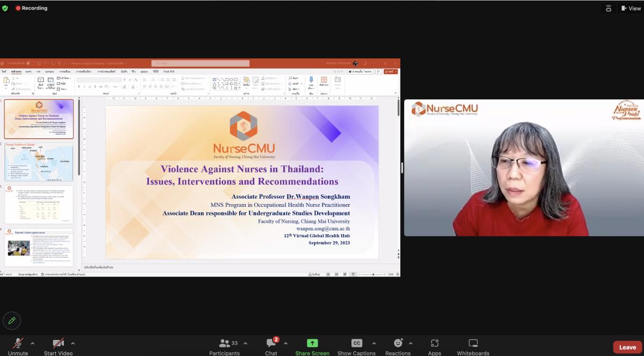
Task: Click the Recording indicator
Action: point(31,8)
